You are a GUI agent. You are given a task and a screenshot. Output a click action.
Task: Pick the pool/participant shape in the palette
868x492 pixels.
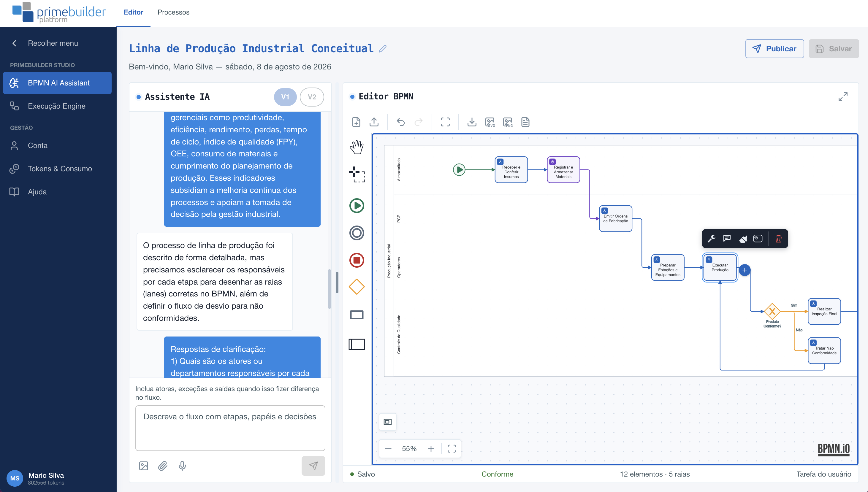[356, 344]
